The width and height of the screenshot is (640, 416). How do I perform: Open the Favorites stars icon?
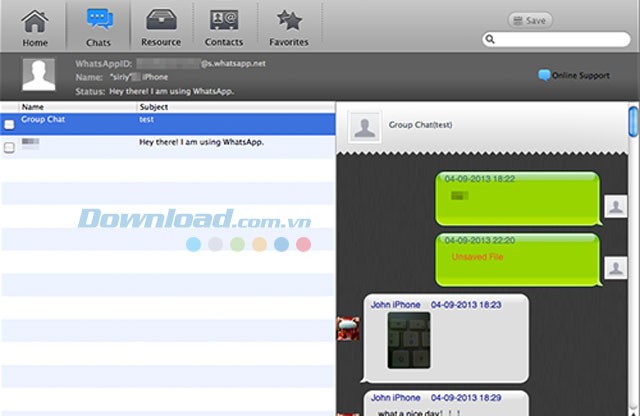(289, 20)
